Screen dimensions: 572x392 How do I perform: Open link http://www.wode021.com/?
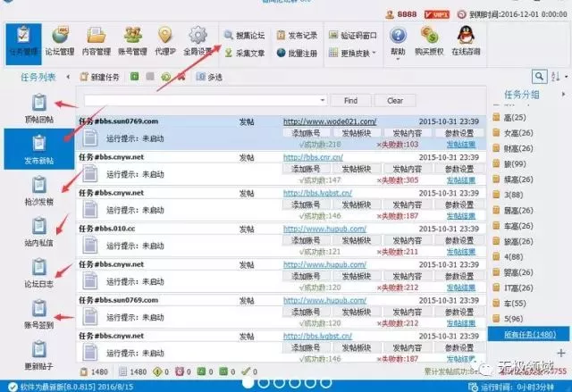pyautogui.click(x=330, y=121)
